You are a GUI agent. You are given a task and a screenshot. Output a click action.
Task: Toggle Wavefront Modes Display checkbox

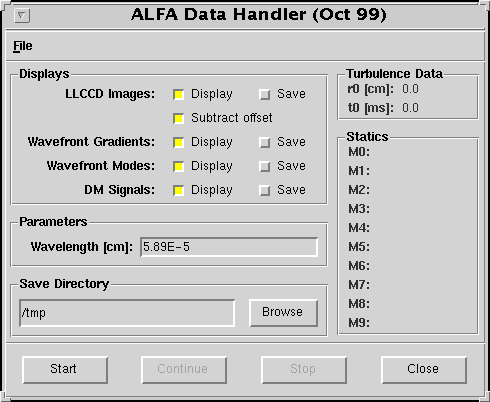coord(179,167)
